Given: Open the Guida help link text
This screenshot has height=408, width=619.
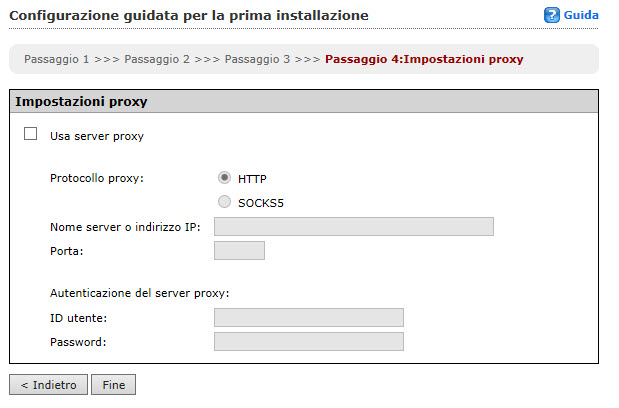Looking at the screenshot, I should point(581,16).
